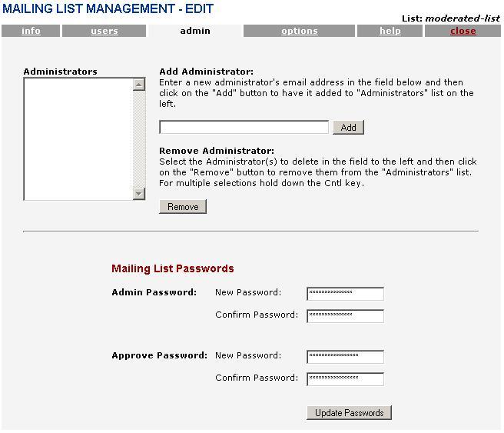Click the Mailing List Passwords heading
The height and width of the screenshot is (433, 504).
click(x=173, y=269)
